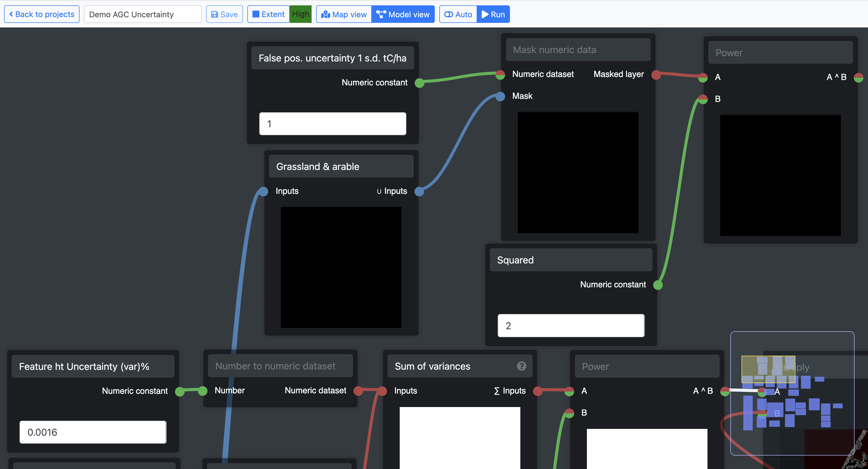Select the Model view tab
The width and height of the screenshot is (868, 469).
[403, 14]
